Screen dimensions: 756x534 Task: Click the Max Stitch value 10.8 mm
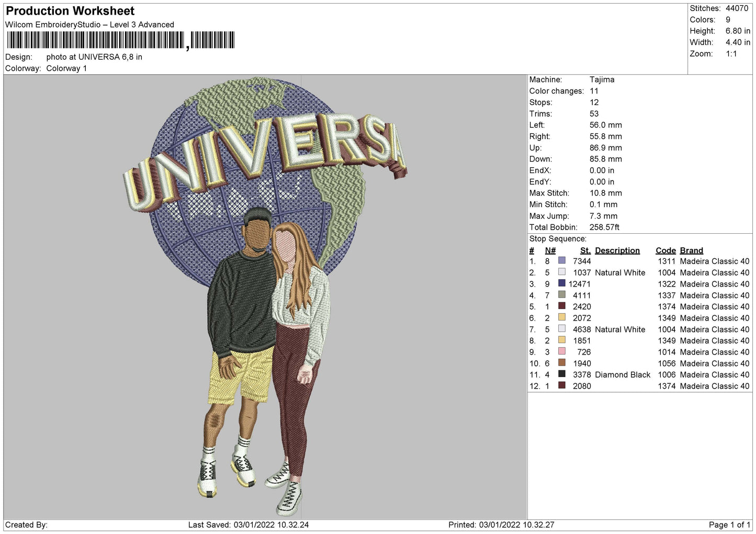tap(606, 193)
